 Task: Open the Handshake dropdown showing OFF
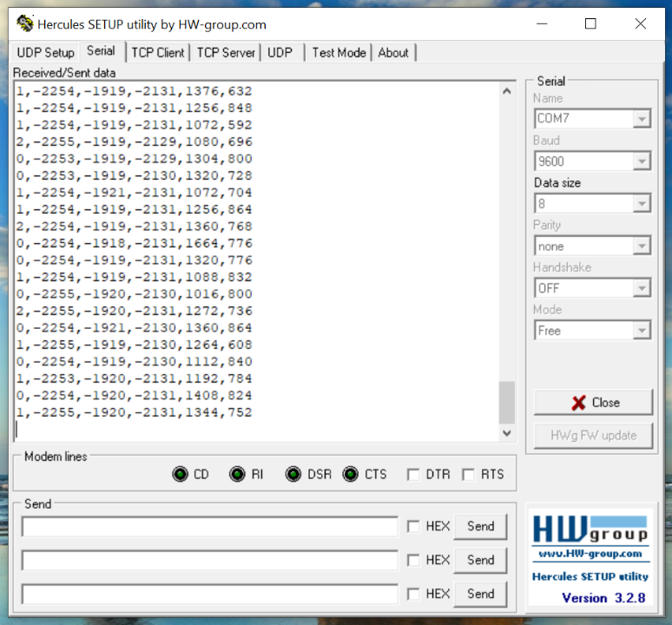click(642, 288)
